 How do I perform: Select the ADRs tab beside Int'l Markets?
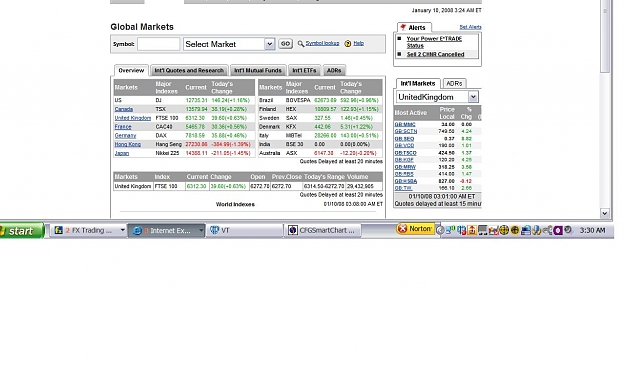[454, 83]
